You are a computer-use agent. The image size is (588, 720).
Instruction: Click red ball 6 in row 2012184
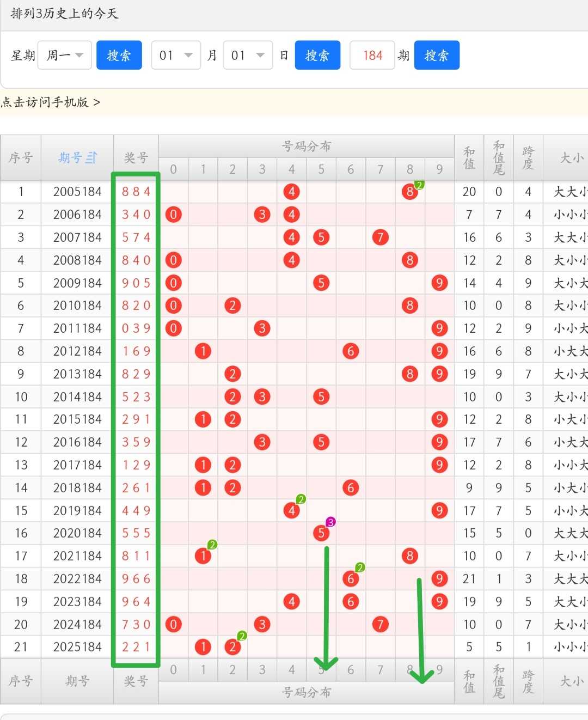tap(351, 351)
